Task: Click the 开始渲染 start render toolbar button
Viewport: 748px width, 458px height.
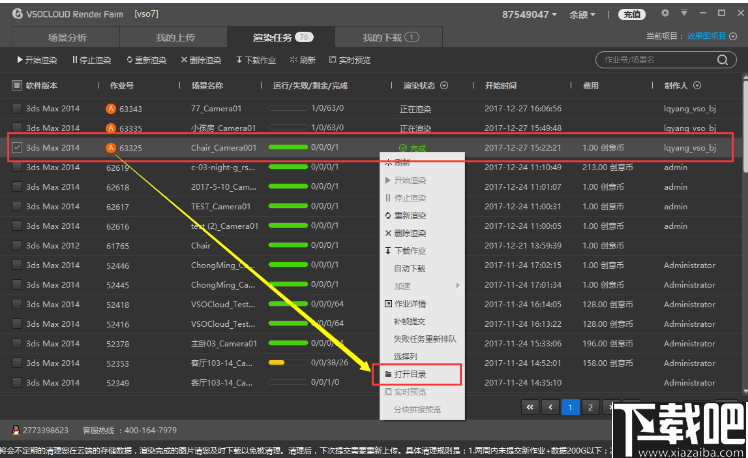Action: coord(37,60)
